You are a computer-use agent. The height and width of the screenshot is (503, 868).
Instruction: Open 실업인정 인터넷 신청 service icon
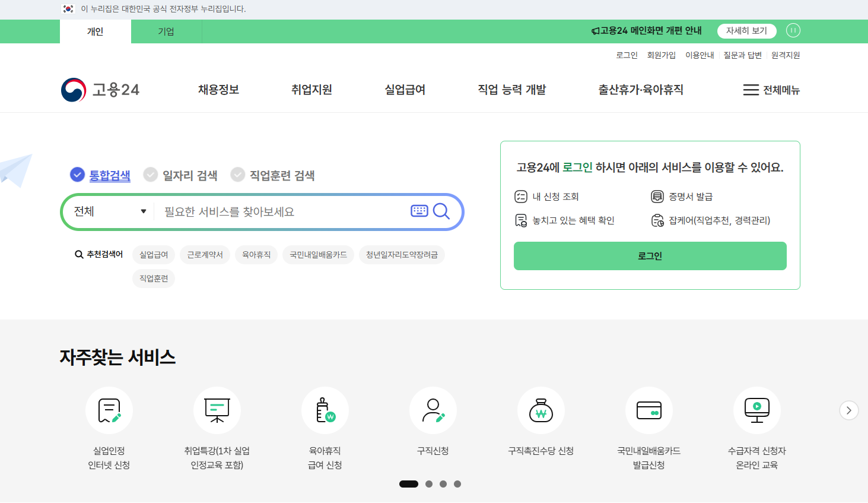tap(109, 410)
